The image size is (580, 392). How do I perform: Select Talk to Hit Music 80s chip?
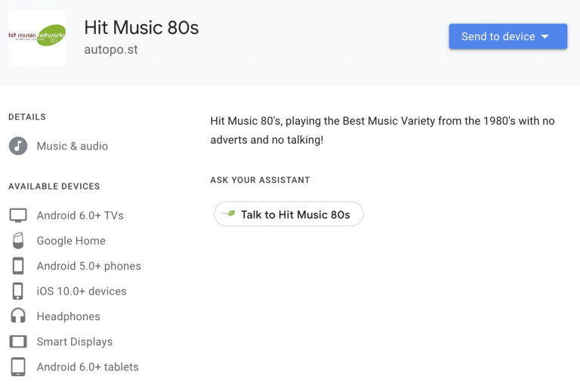click(x=288, y=214)
